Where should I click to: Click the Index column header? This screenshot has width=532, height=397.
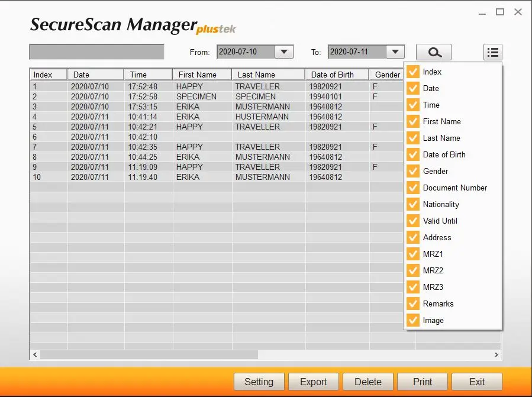pos(48,75)
